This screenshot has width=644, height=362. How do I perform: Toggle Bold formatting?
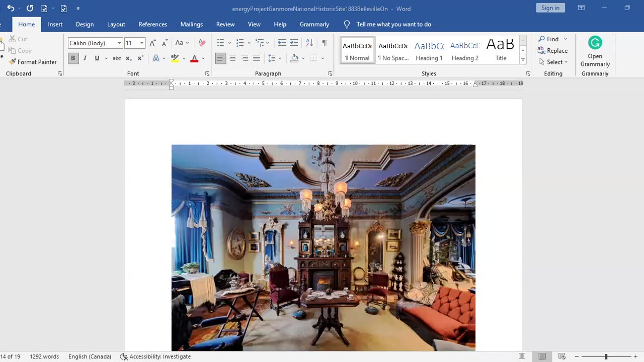tap(73, 58)
